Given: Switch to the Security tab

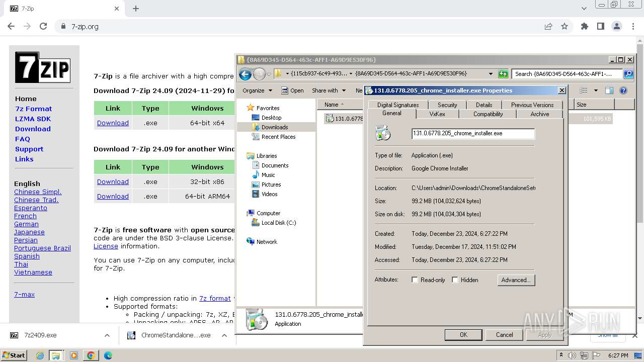Looking at the screenshot, I should [447, 105].
